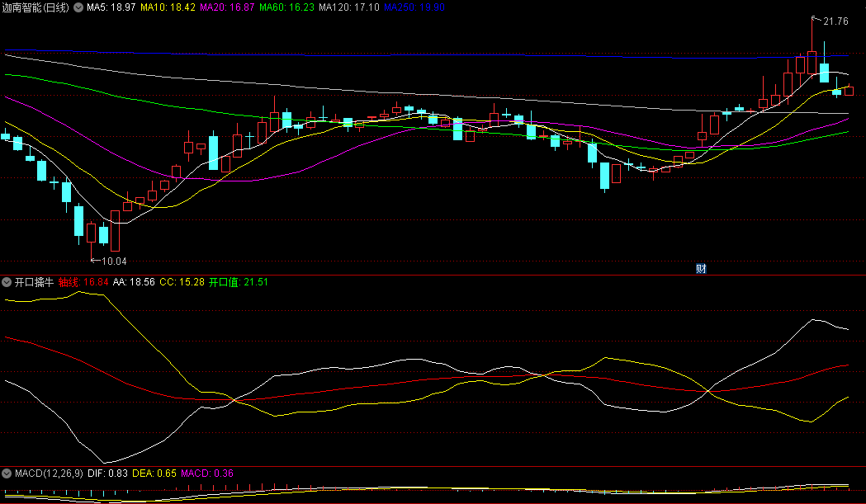Select the 轴线: 16.84 value

(x=83, y=282)
